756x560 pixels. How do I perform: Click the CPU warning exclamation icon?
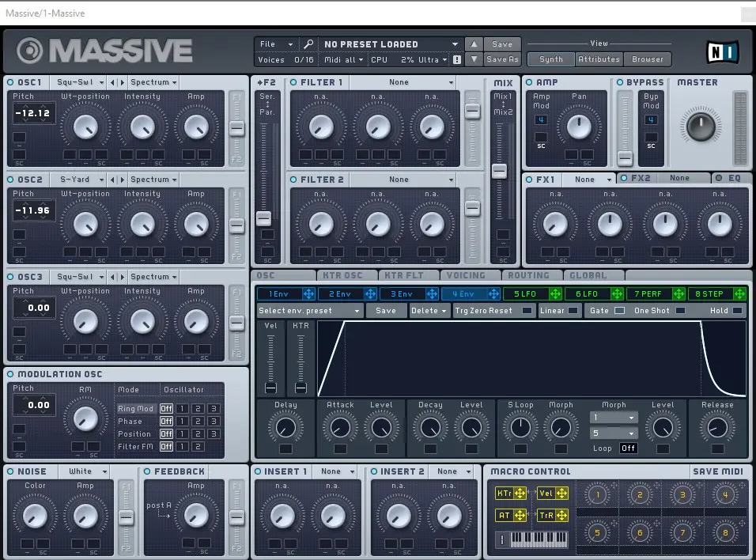pos(456,59)
